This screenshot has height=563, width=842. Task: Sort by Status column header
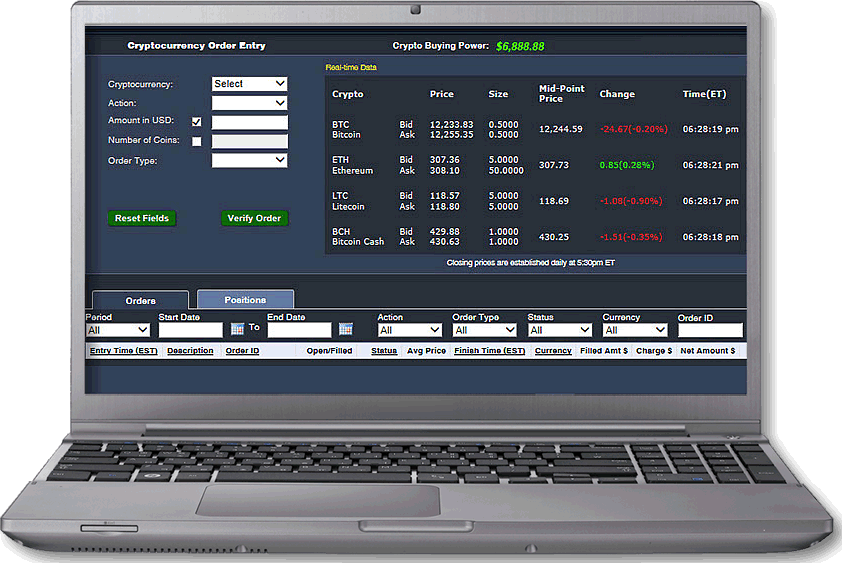click(384, 351)
